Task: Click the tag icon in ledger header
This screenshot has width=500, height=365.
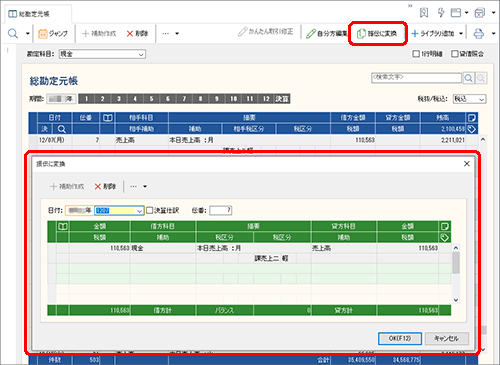Action: (472, 129)
